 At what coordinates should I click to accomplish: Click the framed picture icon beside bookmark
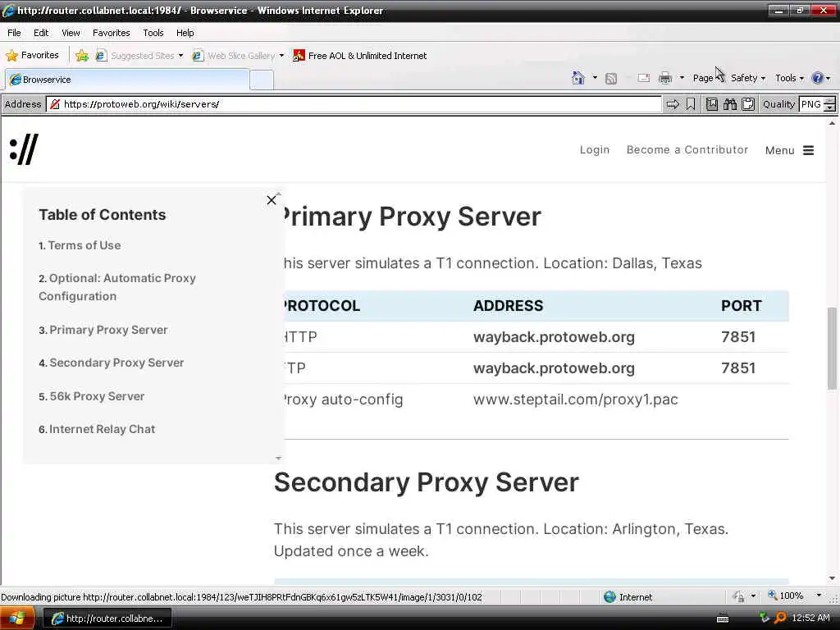click(711, 104)
